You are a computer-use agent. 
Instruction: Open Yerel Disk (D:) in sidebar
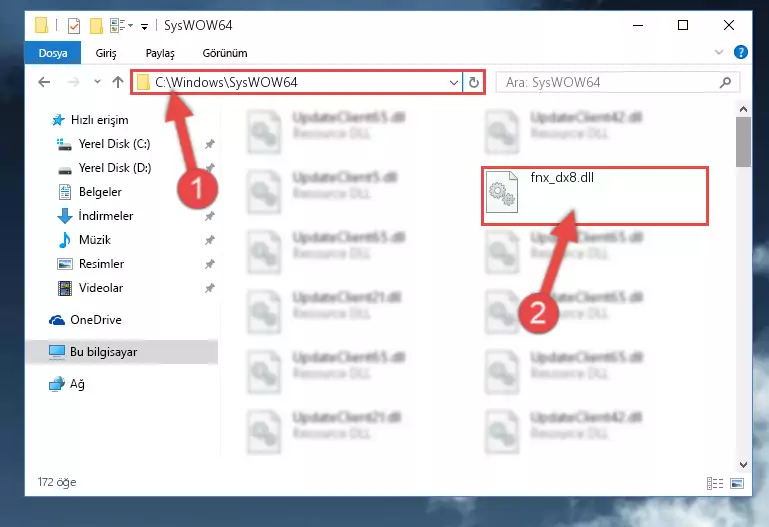click(104, 168)
